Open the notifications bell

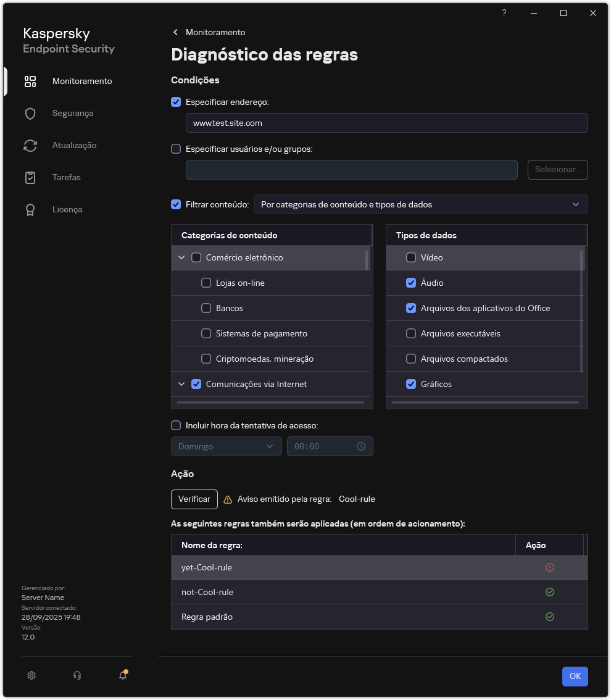pyautogui.click(x=122, y=676)
